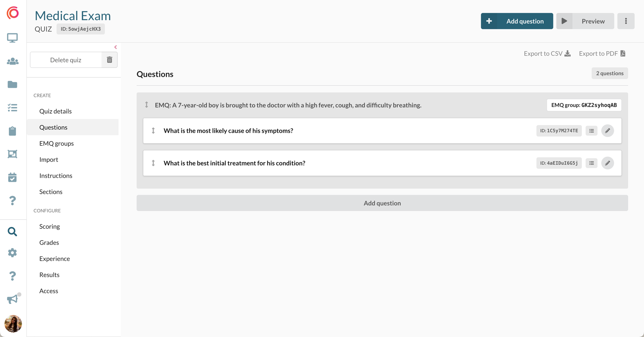Open EMQ group GKZ2syhoqAB
The width and height of the screenshot is (644, 337).
[584, 105]
